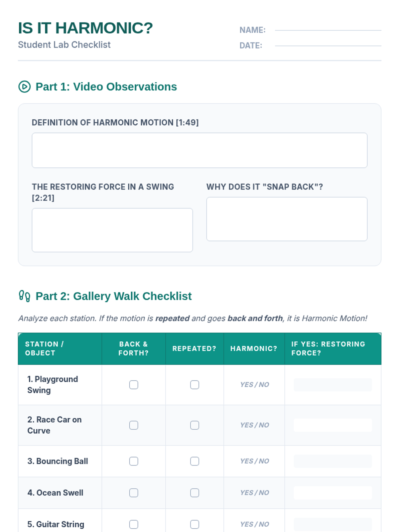
Task: Check Repeated for Playground Swing
Action: tap(195, 385)
